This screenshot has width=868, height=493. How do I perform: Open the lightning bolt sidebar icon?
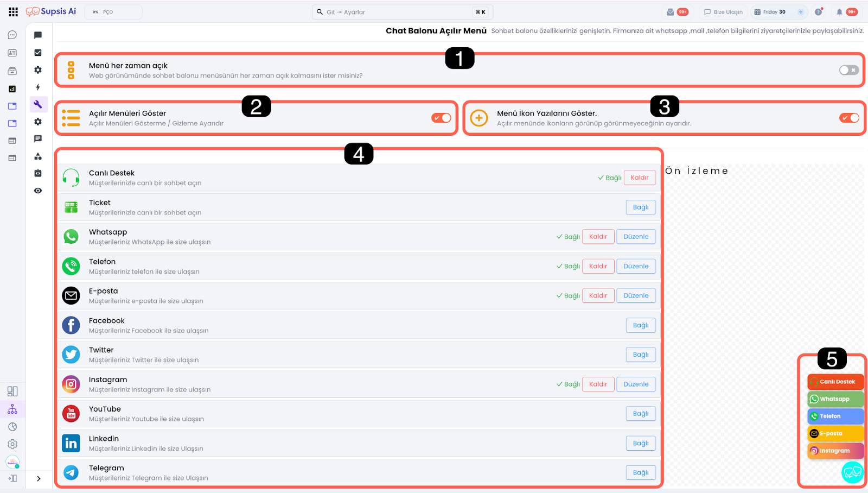38,87
